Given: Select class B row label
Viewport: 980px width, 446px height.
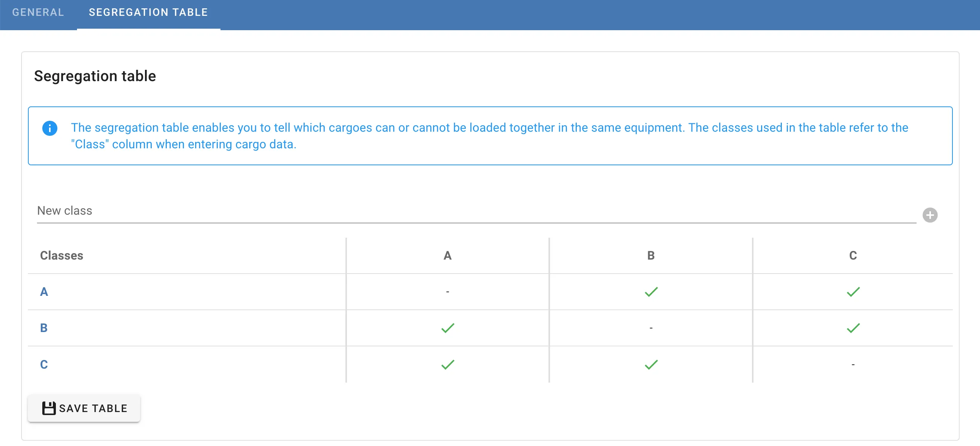Looking at the screenshot, I should click(x=45, y=328).
